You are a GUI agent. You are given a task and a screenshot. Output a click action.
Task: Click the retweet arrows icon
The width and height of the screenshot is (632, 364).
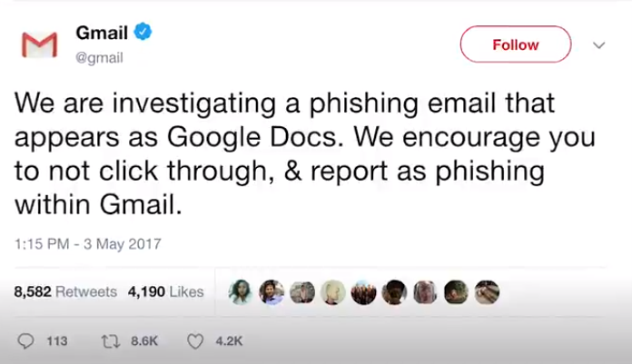[111, 341]
